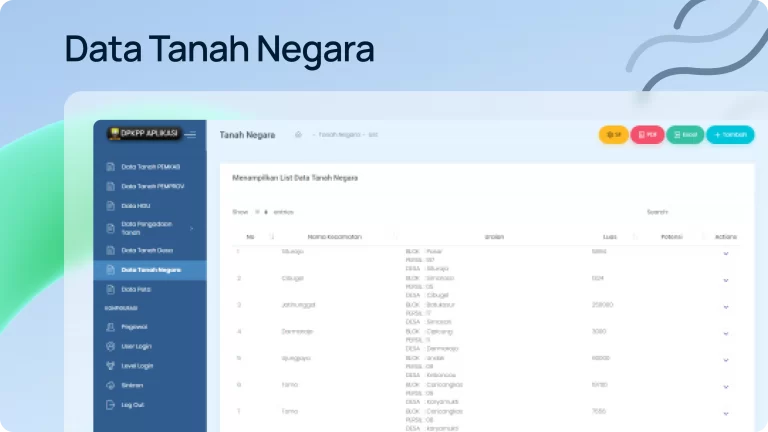
Task: Click the Pegawai person icon
Action: (110, 327)
